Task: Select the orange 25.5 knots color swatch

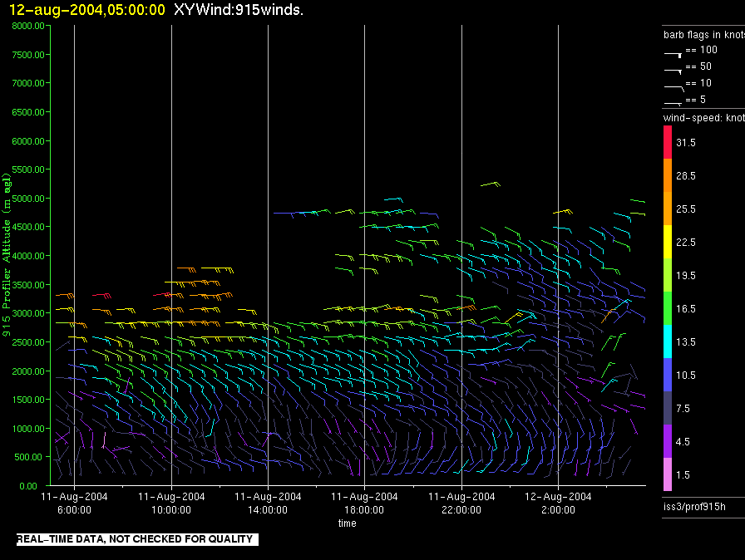Action: (x=668, y=209)
